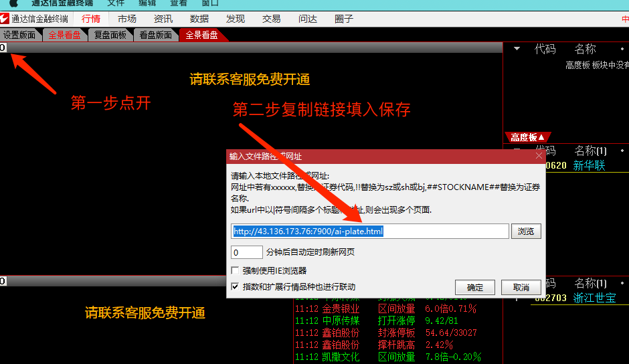629x364 pixels.
Task: Click the stock code beside 浙江世宝
Action: (x=551, y=298)
